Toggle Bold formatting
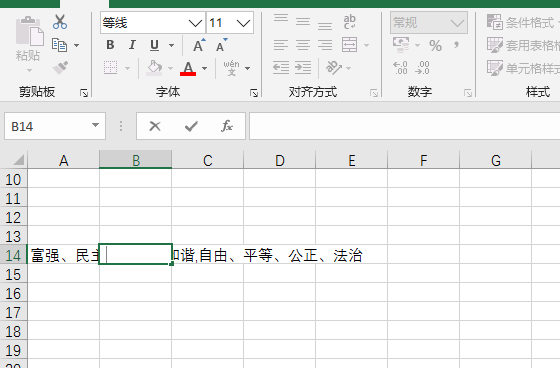 coord(110,45)
